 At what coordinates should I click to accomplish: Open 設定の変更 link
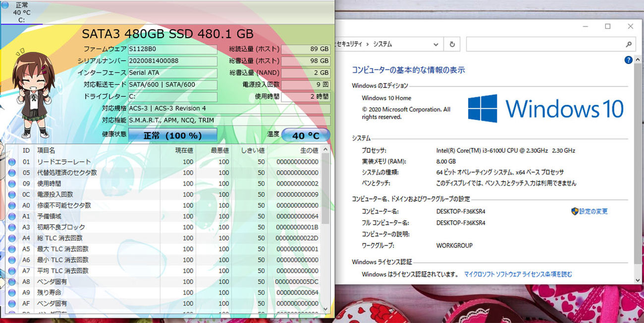point(593,211)
